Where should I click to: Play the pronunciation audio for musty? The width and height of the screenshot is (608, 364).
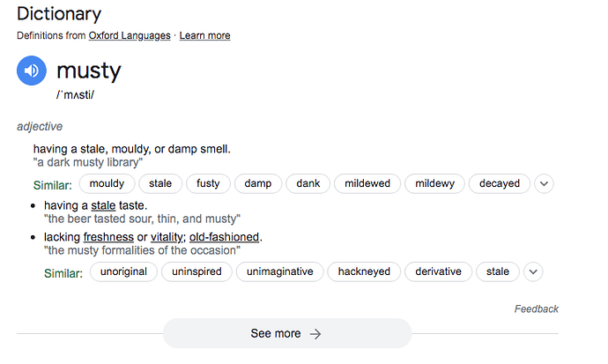click(x=32, y=71)
